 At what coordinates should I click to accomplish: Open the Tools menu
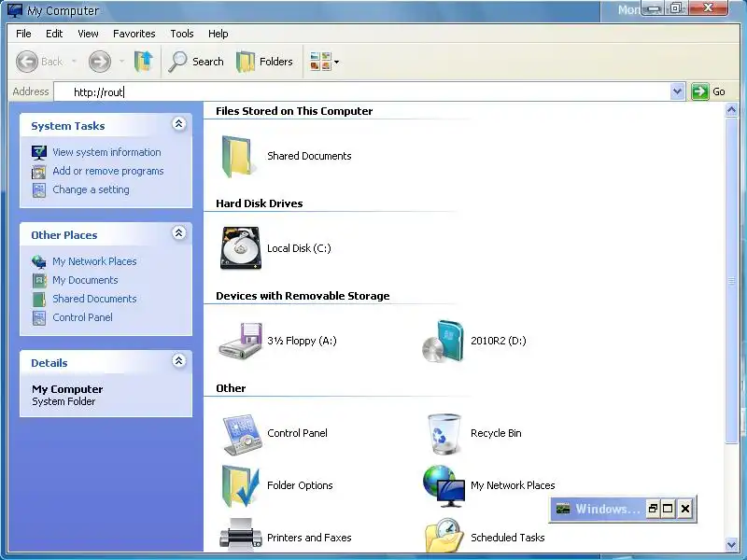point(182,34)
